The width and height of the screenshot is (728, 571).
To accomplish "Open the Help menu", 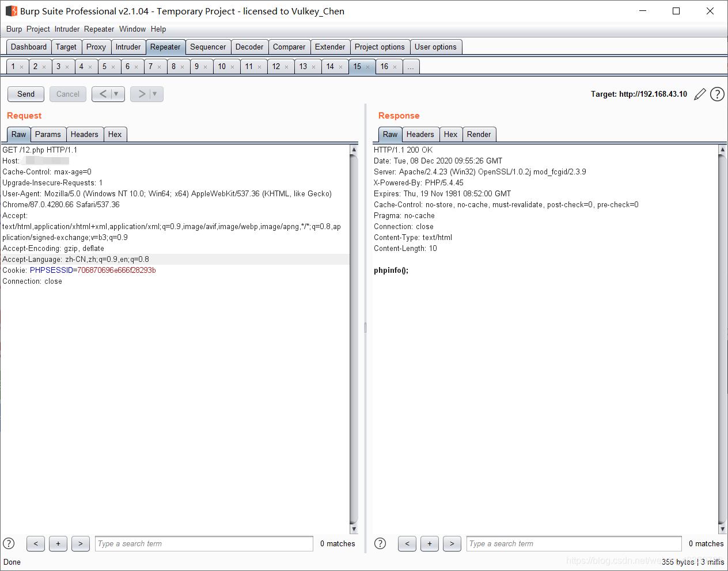I will (158, 29).
